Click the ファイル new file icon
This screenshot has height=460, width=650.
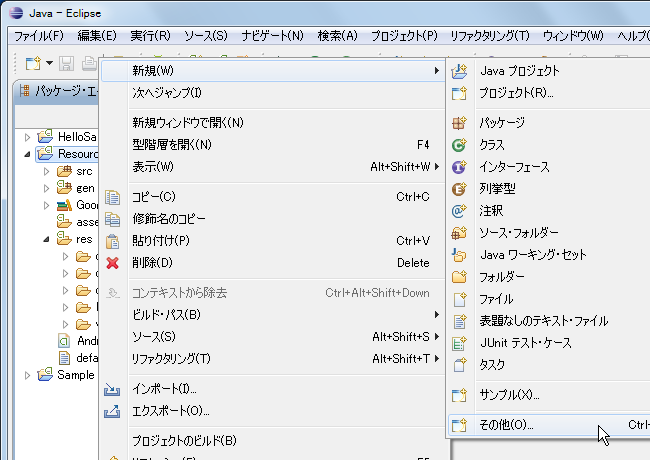(459, 299)
